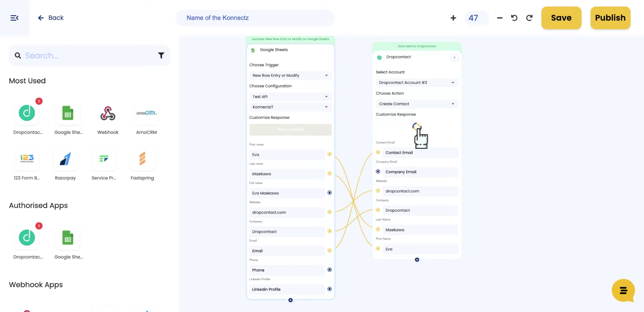Toggle the Google Sheets Website output connector
This screenshot has height=312, width=644.
(x=330, y=212)
